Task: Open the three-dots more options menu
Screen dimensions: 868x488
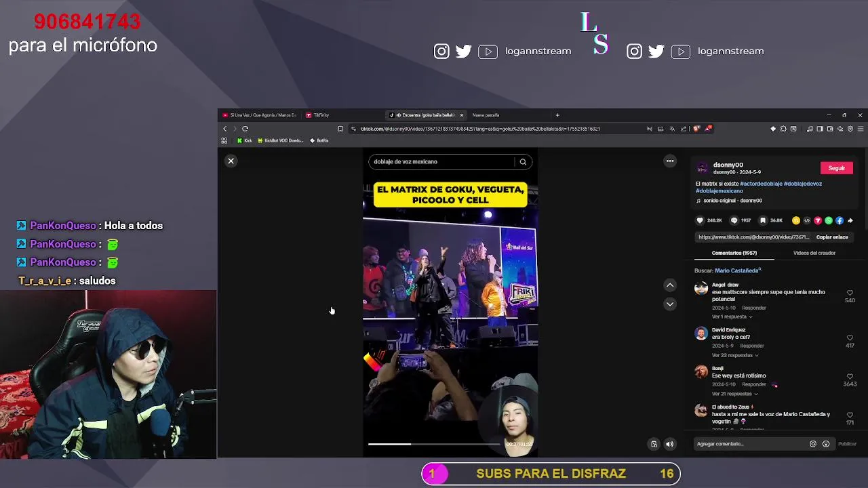Action: [670, 161]
